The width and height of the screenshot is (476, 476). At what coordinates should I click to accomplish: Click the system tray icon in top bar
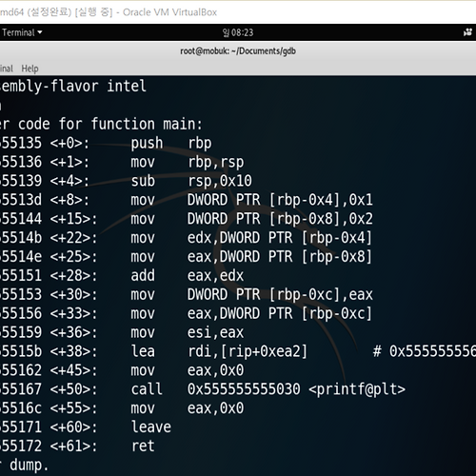pos(467,32)
